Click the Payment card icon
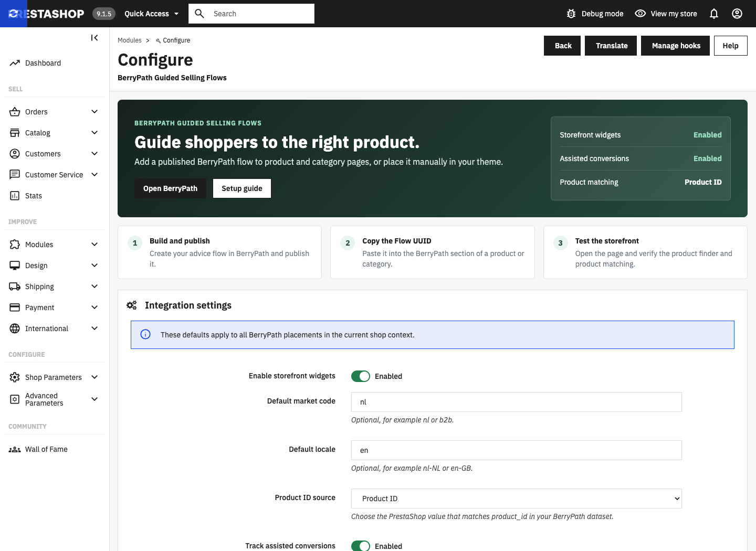The height and width of the screenshot is (551, 756). 15,308
